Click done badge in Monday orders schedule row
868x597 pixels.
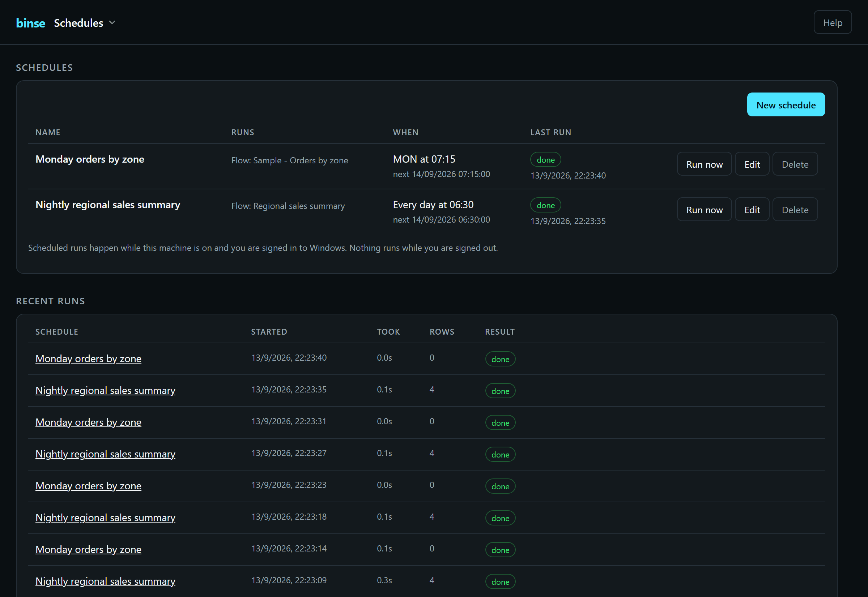pos(545,160)
